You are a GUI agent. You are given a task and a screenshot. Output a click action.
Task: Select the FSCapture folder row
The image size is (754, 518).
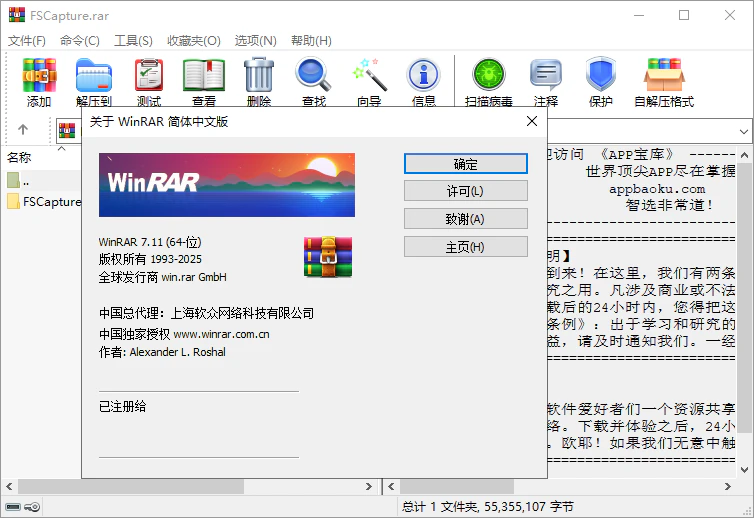pos(43,202)
